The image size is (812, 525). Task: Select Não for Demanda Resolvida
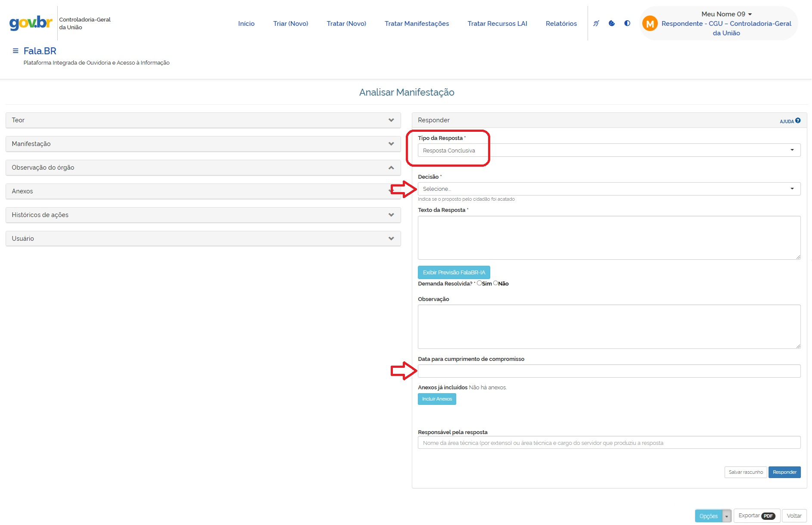496,283
